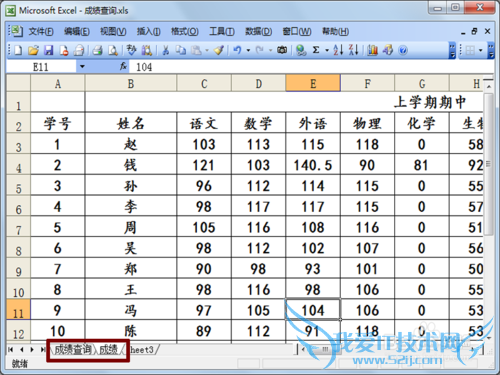Image resolution: width=500 pixels, height=375 pixels.
Task: Select the Format Painter brush
Action: click(x=219, y=50)
